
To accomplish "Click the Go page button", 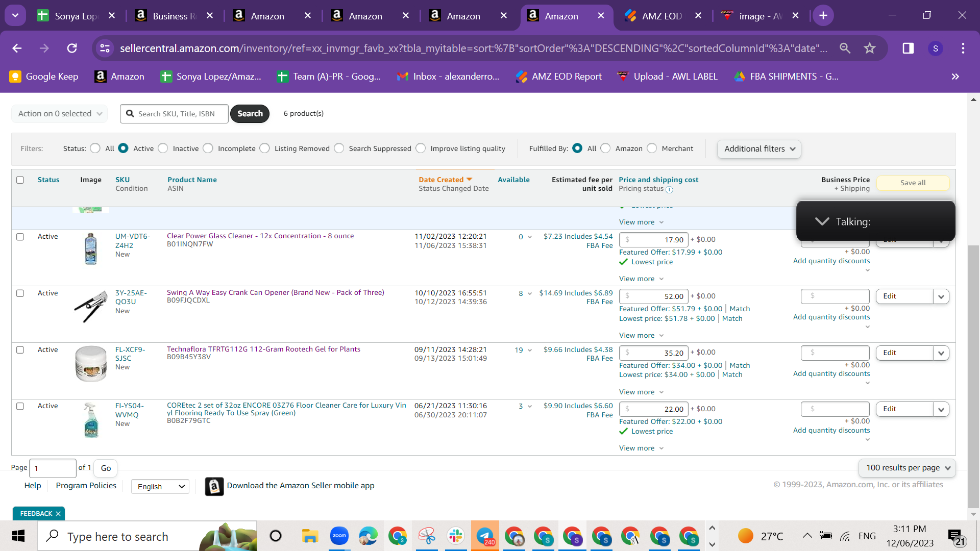I will point(106,468).
